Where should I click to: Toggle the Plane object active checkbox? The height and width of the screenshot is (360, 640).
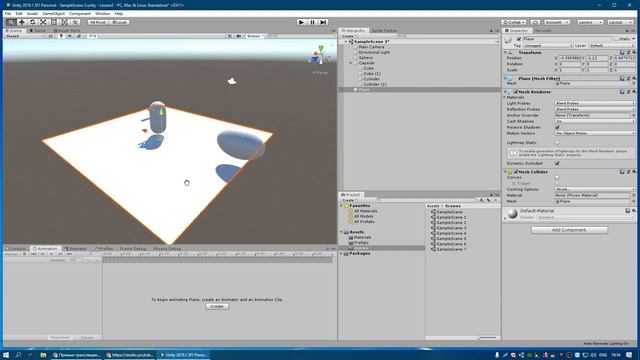tap(519, 39)
